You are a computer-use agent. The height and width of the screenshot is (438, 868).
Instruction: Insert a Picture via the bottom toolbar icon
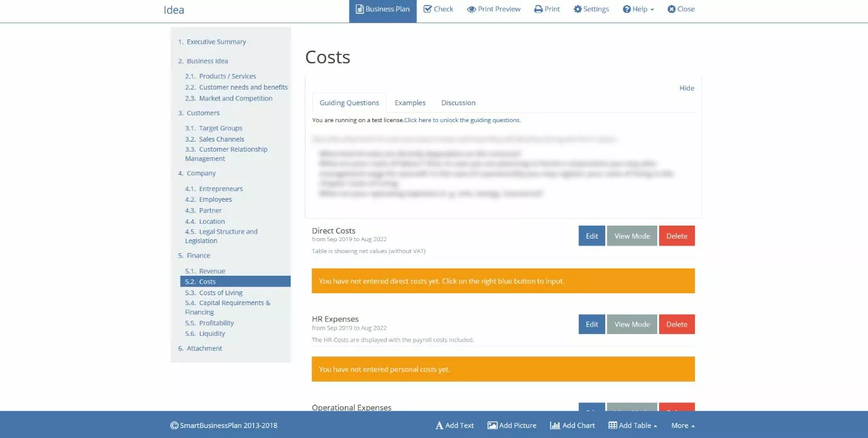[512, 425]
